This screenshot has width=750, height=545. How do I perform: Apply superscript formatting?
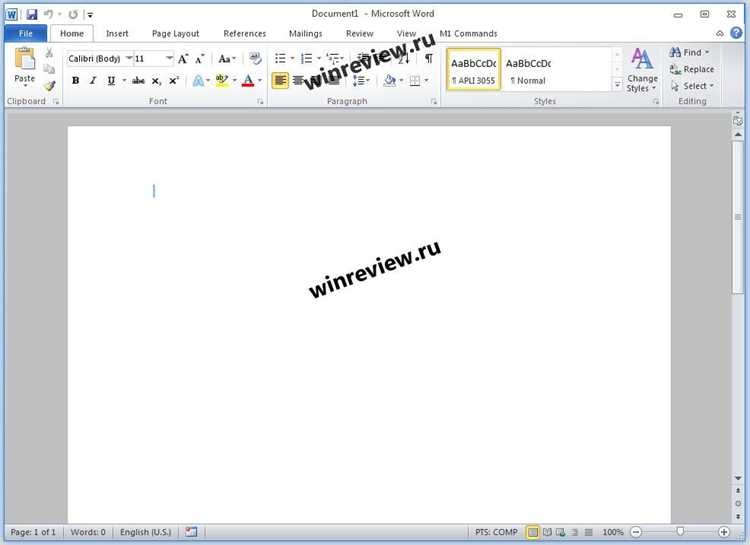tap(174, 80)
